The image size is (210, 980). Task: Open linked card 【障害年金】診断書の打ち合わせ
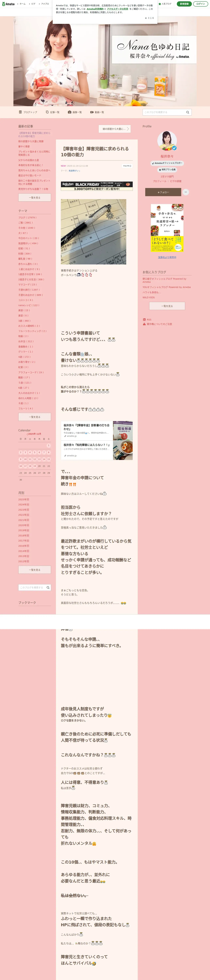[97, 431]
